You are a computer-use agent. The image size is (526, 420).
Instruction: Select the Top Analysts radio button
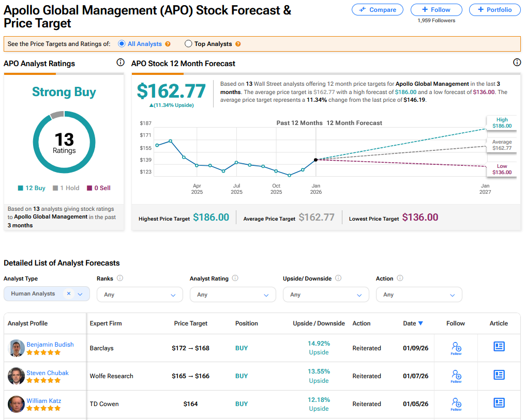click(188, 44)
